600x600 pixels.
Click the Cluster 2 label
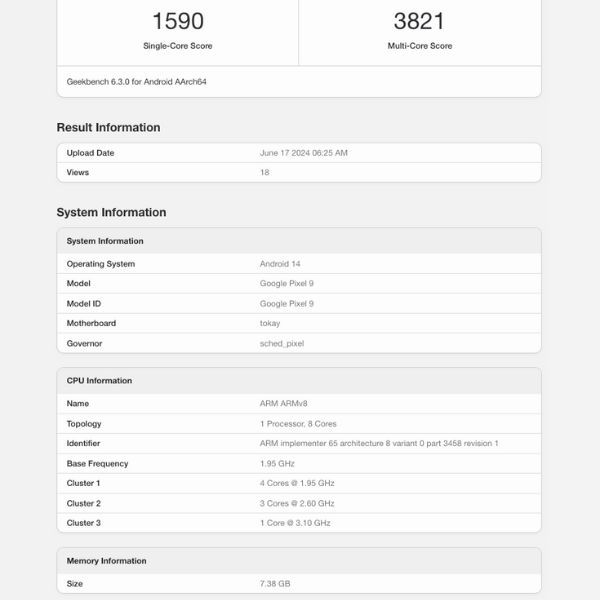pyautogui.click(x=83, y=504)
